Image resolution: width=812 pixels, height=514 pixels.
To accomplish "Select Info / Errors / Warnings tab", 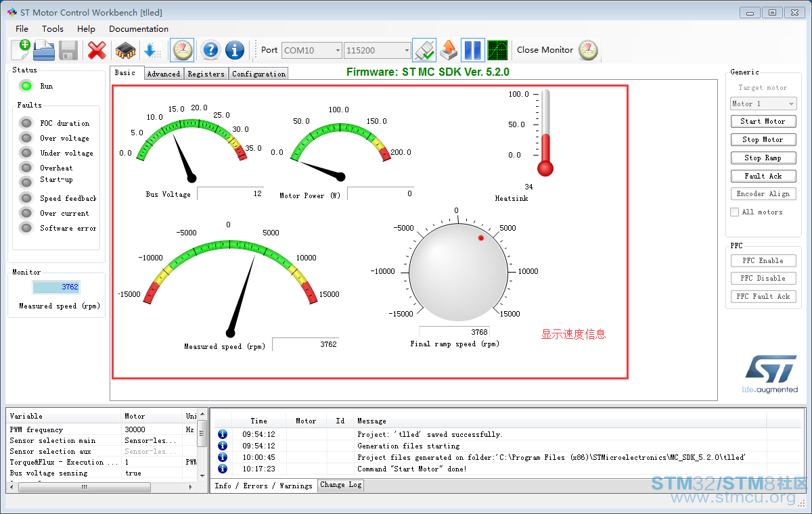I will tap(264, 486).
